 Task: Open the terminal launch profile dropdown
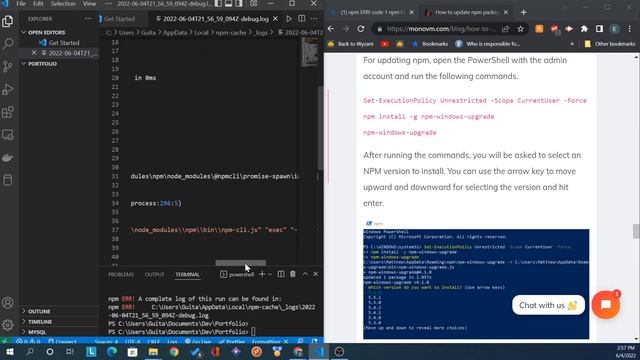point(270,275)
